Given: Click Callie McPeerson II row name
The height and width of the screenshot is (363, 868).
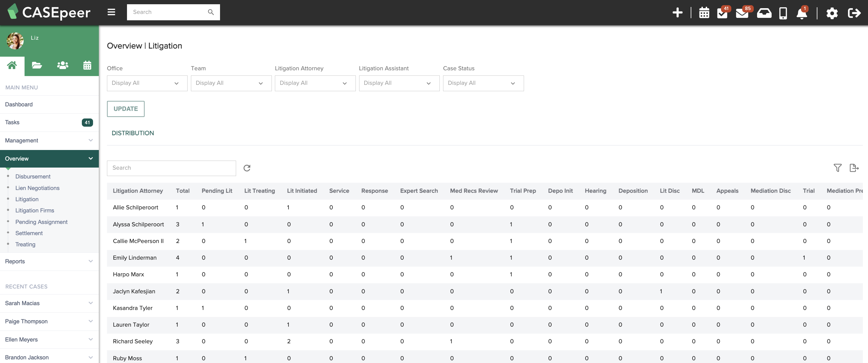Looking at the screenshot, I should coord(138,241).
